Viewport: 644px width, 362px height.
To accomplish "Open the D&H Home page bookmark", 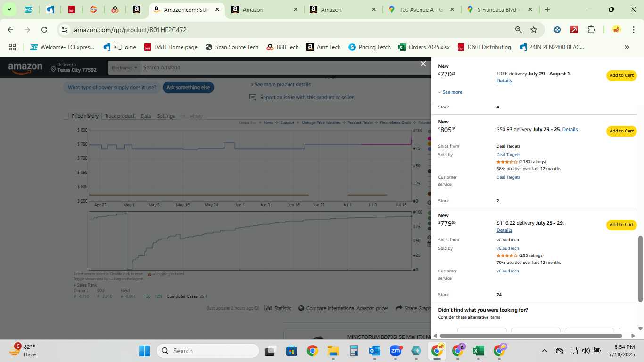I will (x=171, y=47).
